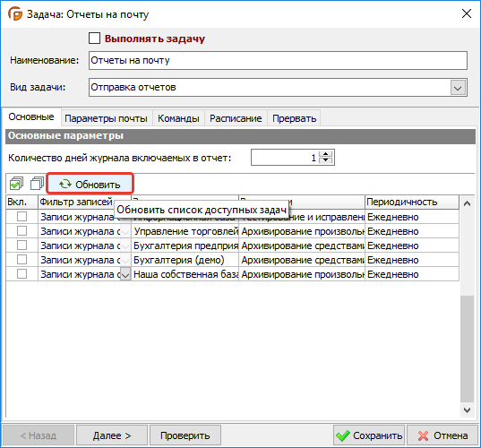Select the Наша собственная база cell

pyautogui.click(x=185, y=274)
